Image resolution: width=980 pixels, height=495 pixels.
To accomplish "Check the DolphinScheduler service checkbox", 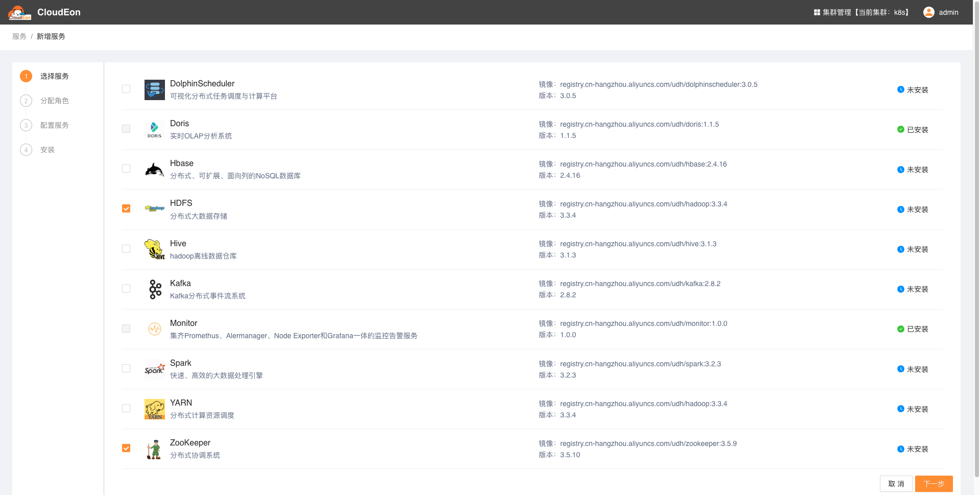I will pyautogui.click(x=126, y=89).
